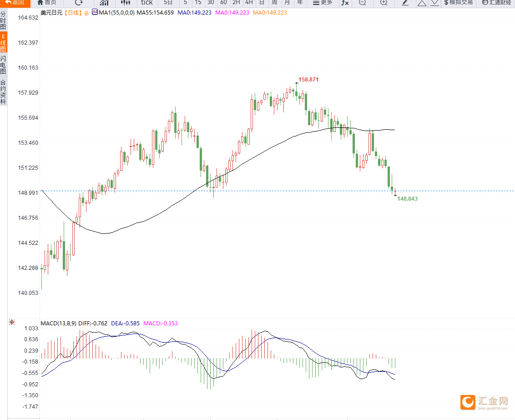Click the up triangle icon in the toolbar

click(422, 3)
